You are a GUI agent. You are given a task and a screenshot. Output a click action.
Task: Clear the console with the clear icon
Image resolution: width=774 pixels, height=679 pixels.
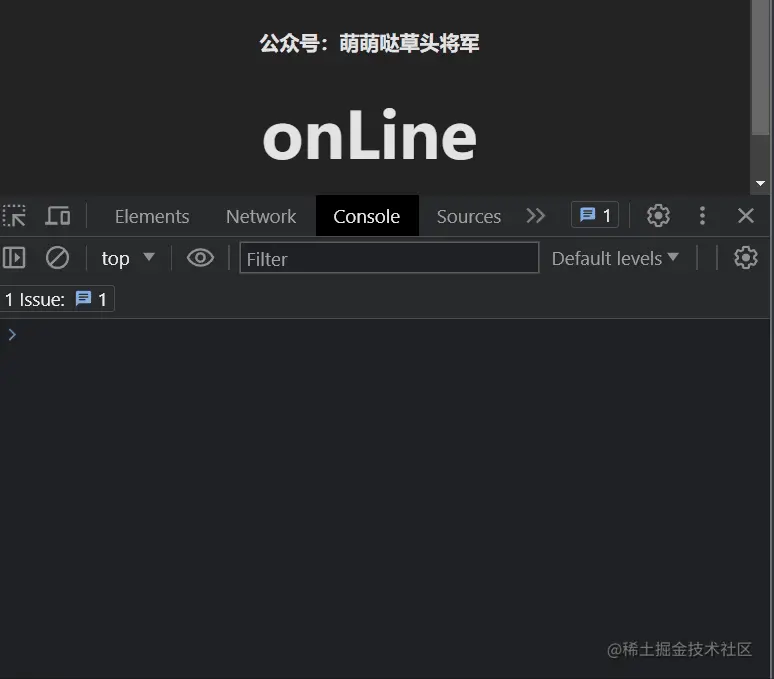(x=58, y=258)
